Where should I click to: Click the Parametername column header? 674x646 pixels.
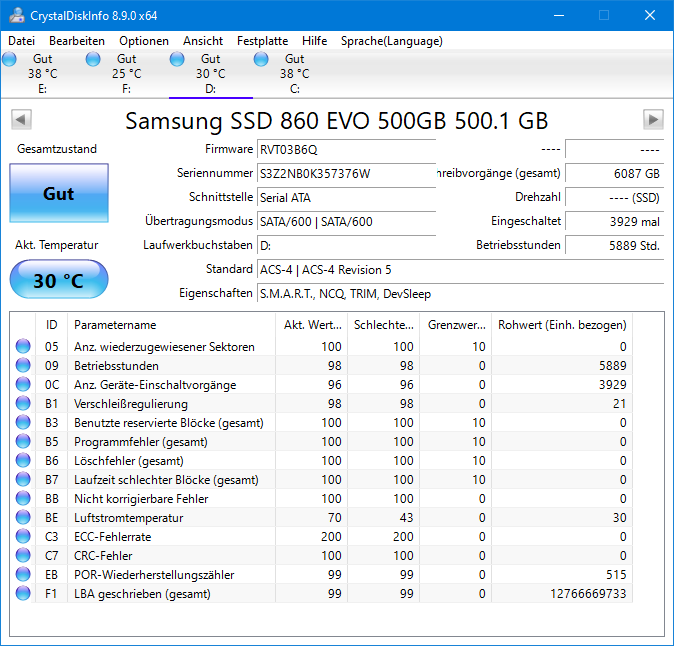tap(172, 325)
